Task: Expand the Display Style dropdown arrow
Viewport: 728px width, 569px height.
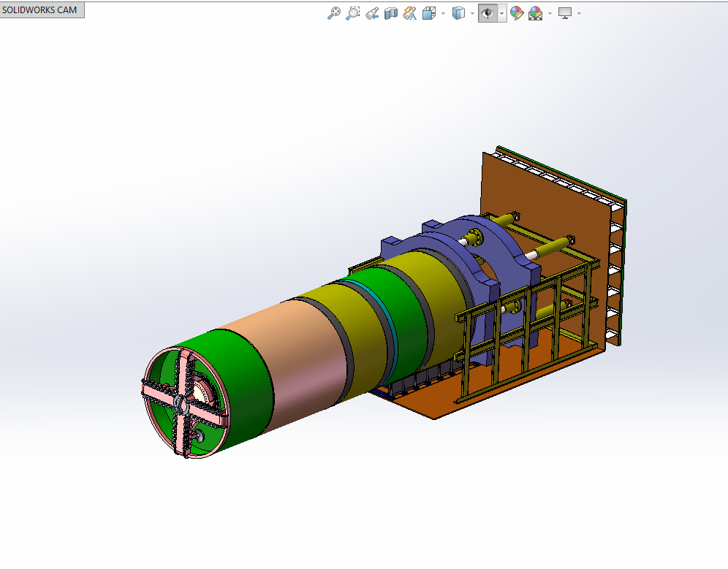Action: click(x=472, y=13)
